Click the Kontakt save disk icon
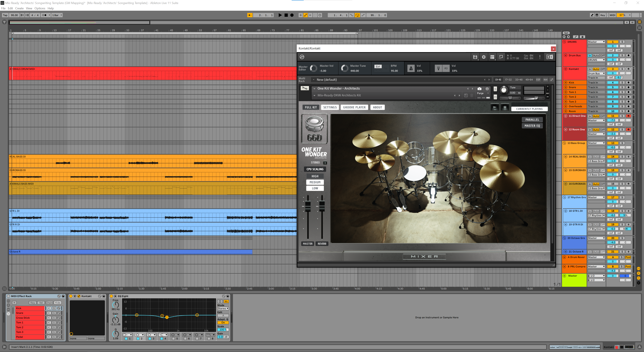The image size is (644, 352). [475, 57]
